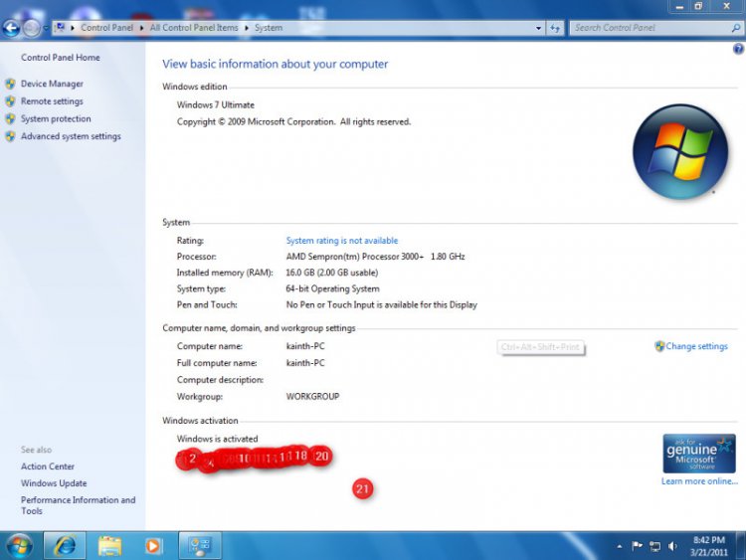Show hidden tray icons arrow
Screen dimensions: 746x560
pyautogui.click(x=619, y=547)
